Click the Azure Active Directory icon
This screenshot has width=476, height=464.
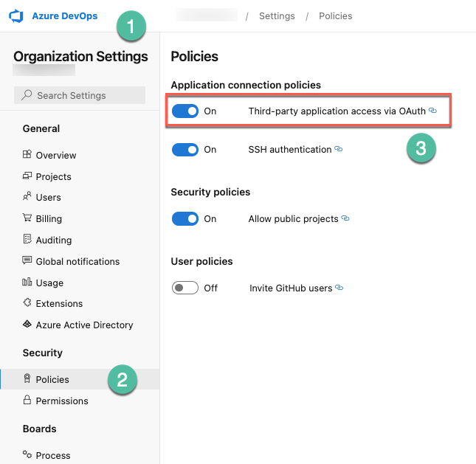pyautogui.click(x=27, y=324)
